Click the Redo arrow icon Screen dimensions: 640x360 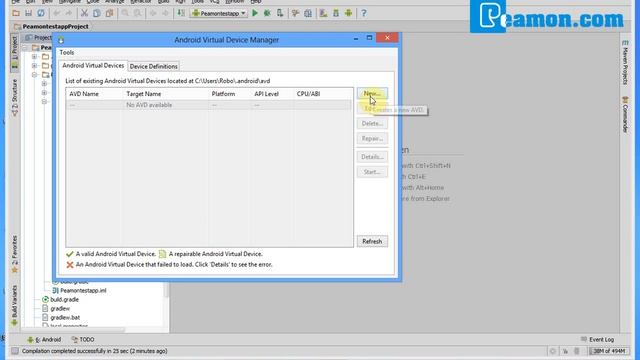[69, 13]
